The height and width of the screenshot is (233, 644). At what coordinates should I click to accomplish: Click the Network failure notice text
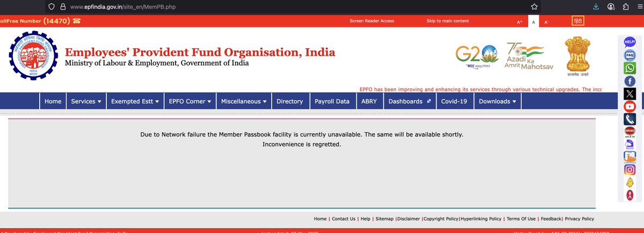click(302, 134)
